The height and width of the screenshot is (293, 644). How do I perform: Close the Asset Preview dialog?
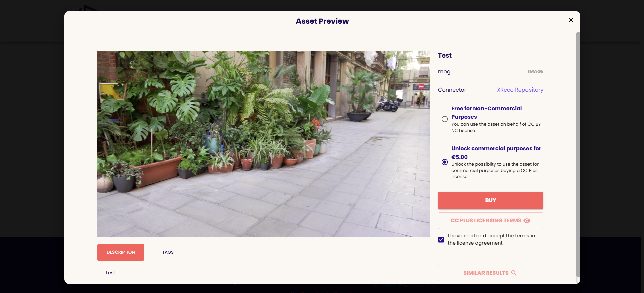click(571, 20)
